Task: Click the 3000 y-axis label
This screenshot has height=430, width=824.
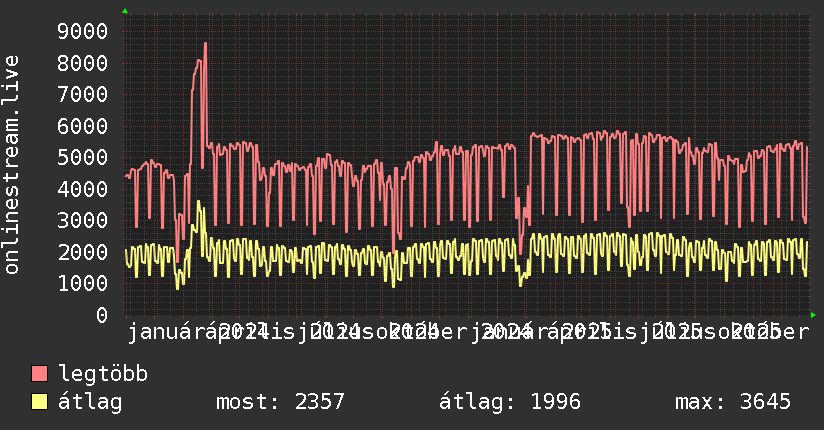Action: tap(83, 220)
